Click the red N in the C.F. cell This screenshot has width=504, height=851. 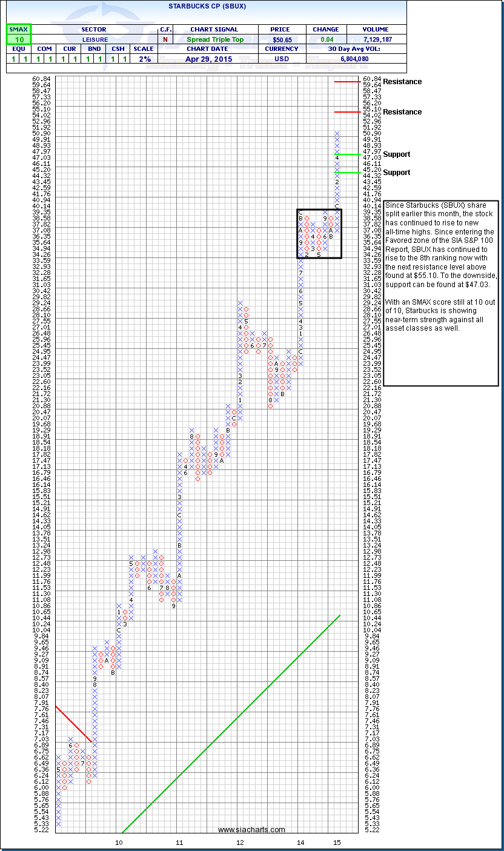165,39
